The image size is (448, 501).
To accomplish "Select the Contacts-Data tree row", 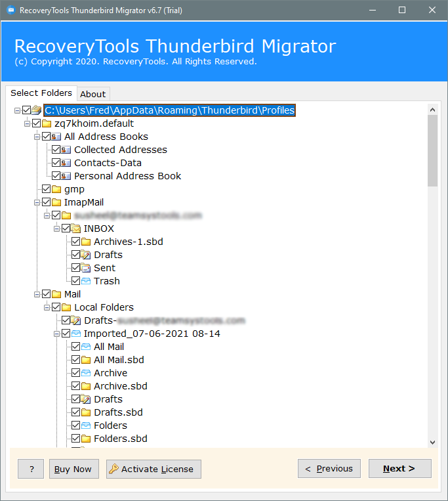I will [108, 163].
